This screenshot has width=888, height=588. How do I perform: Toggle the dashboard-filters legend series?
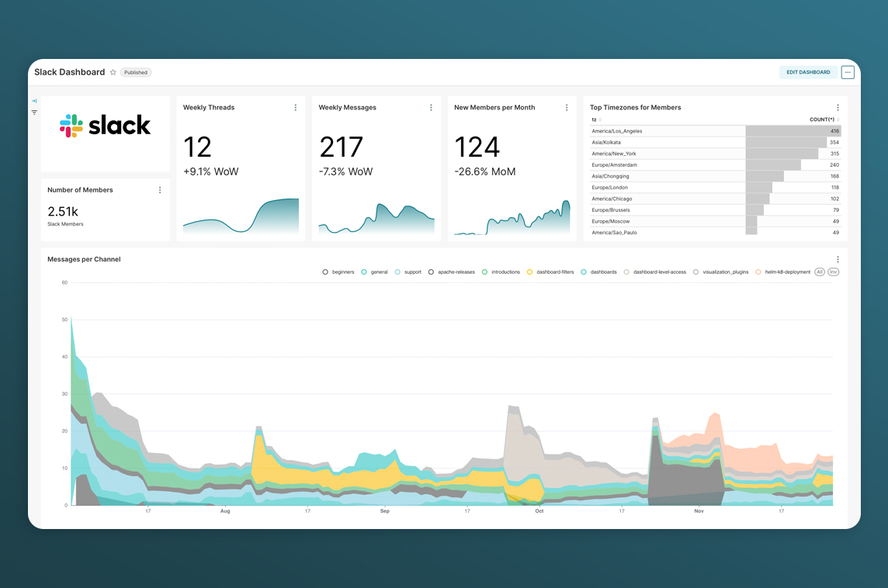pyautogui.click(x=550, y=272)
